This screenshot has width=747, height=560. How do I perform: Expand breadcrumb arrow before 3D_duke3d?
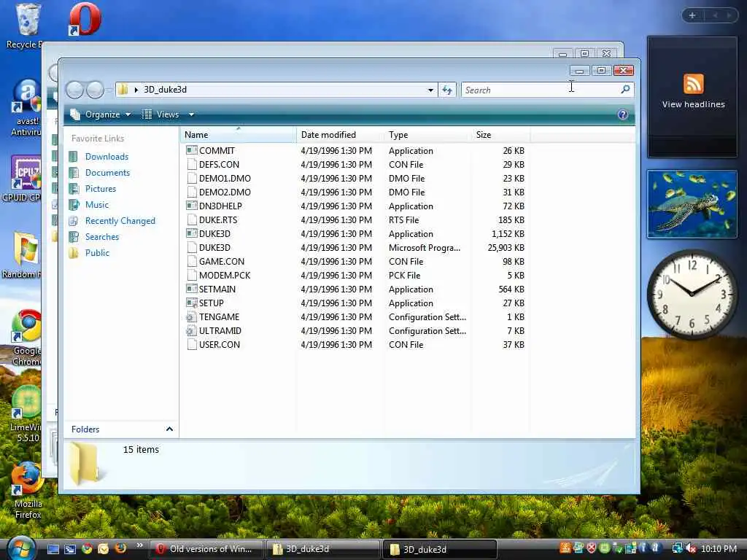pos(136,90)
